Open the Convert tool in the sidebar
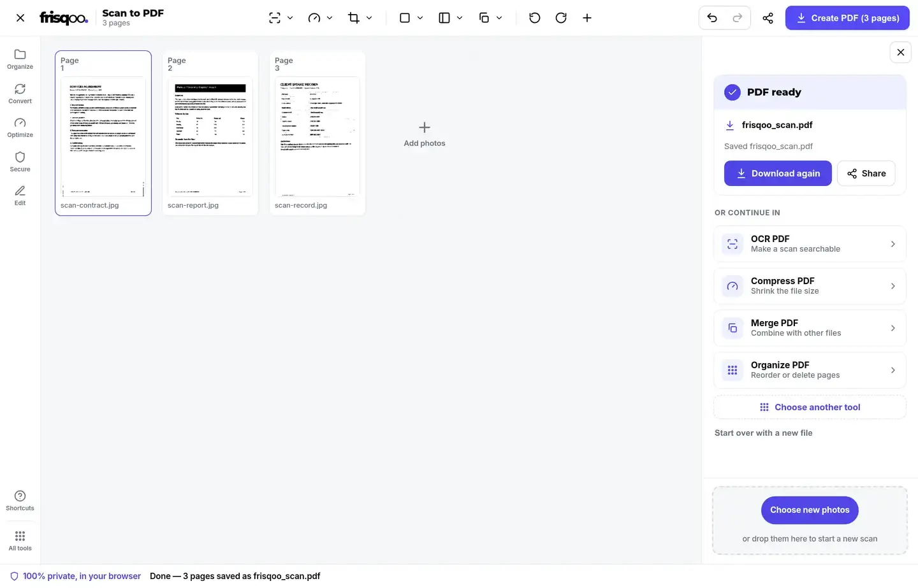Screen dimensions: 918x588 click(20, 93)
